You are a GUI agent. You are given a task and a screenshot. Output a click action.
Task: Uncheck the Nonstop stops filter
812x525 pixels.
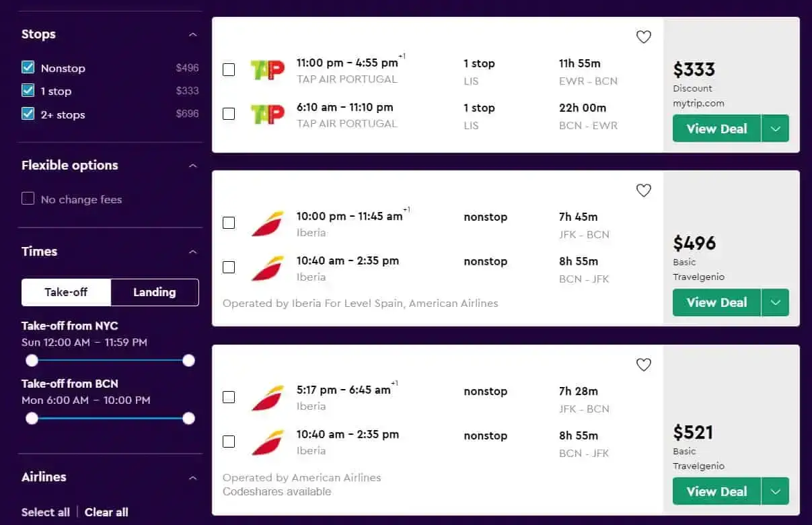coord(28,67)
